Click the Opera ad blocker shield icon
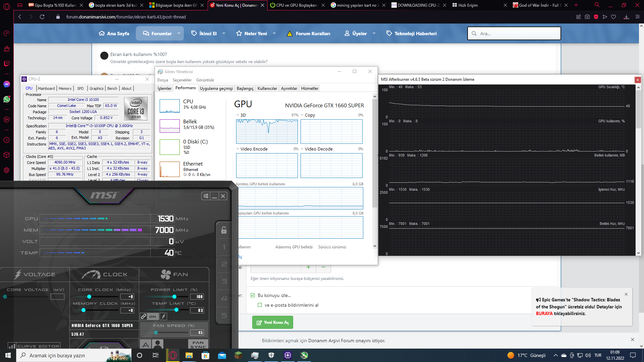 tap(596, 17)
